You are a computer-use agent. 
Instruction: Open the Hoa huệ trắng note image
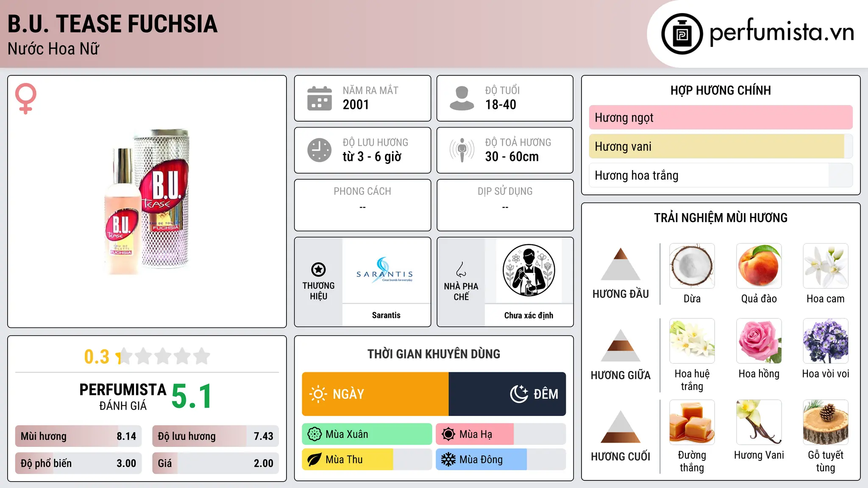(x=692, y=341)
